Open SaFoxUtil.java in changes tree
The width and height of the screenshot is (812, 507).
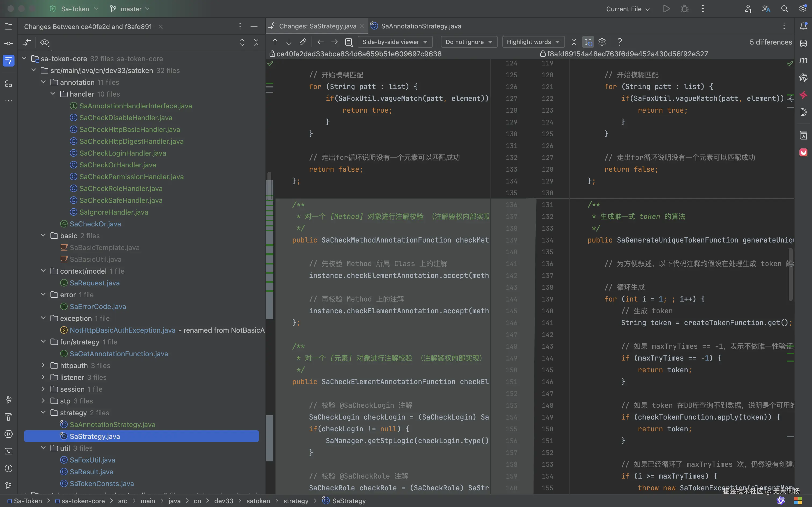point(92,460)
